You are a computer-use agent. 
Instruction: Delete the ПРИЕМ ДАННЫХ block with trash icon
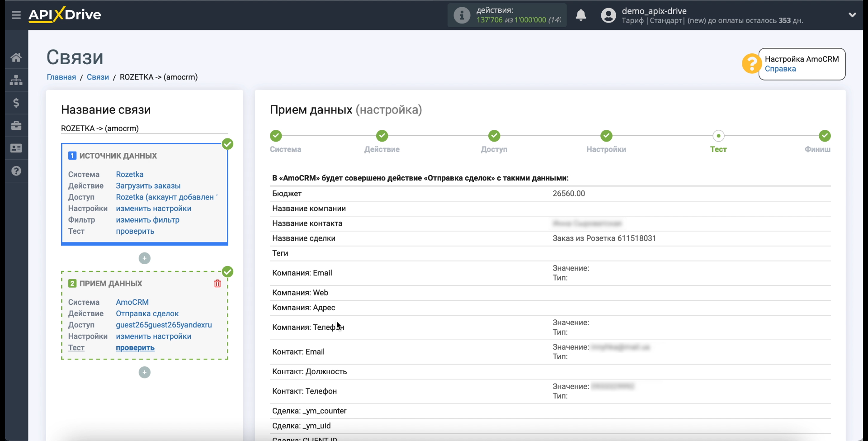tap(217, 284)
